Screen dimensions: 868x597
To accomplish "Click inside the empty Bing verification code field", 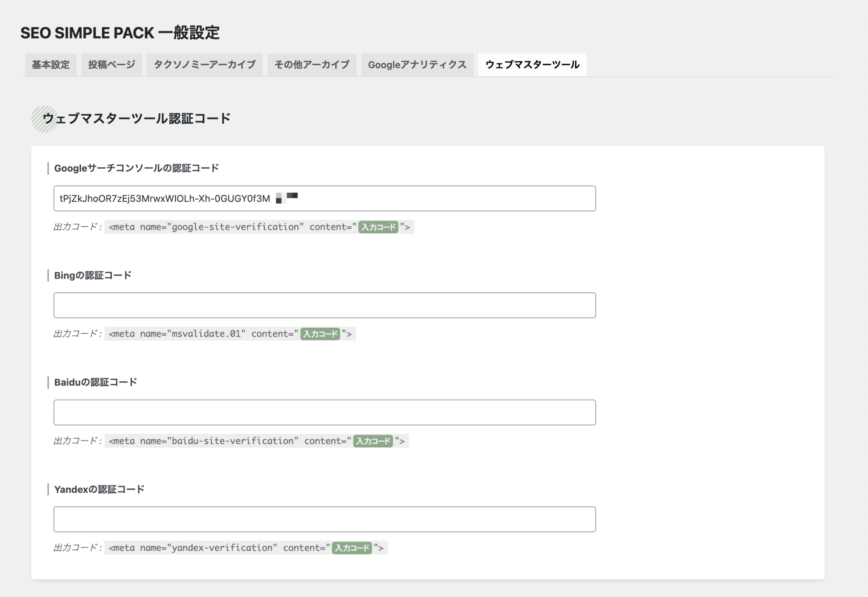I will click(324, 305).
